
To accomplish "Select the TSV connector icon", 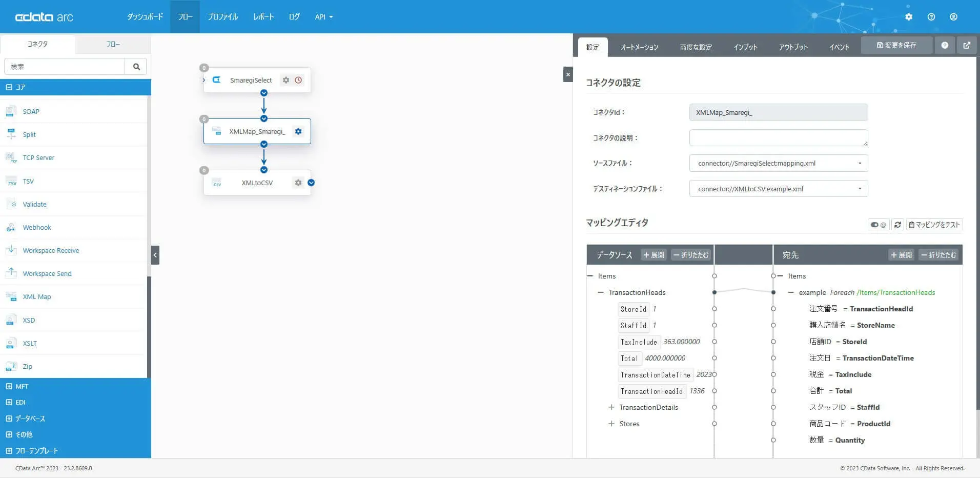I will [x=11, y=181].
